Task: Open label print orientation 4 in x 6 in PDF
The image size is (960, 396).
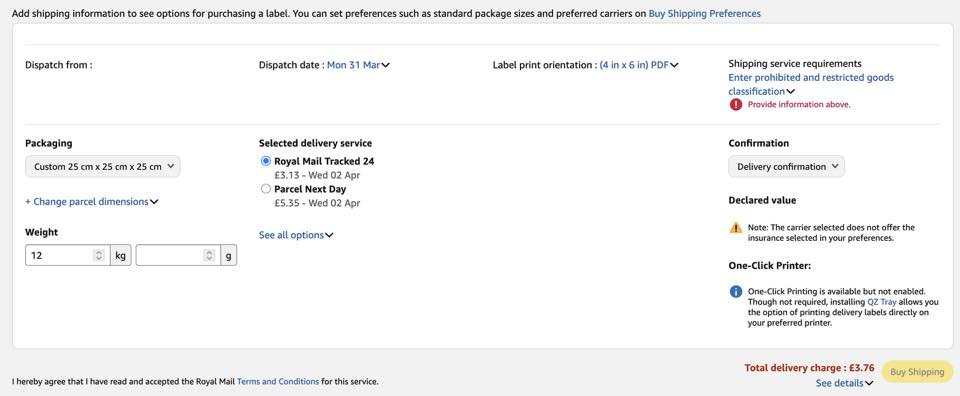Action: 639,65
